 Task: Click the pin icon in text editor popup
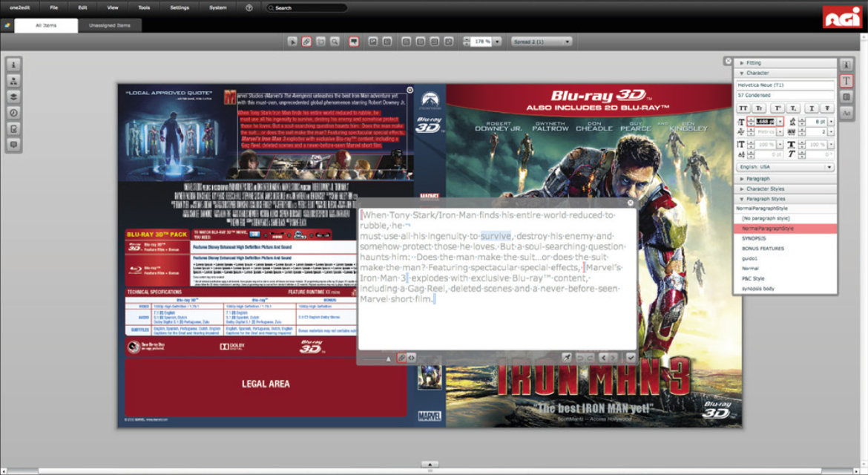pyautogui.click(x=567, y=358)
